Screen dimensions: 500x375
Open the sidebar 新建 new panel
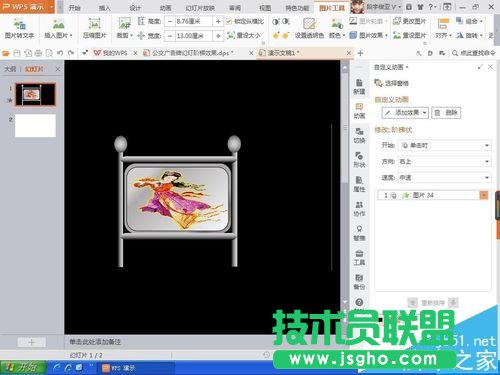point(359,87)
